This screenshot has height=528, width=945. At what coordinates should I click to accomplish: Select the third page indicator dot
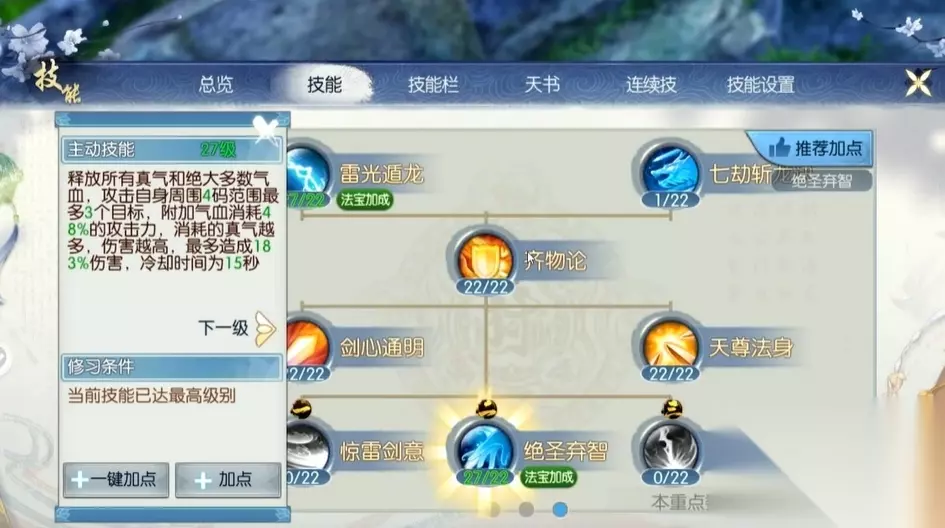tap(560, 510)
